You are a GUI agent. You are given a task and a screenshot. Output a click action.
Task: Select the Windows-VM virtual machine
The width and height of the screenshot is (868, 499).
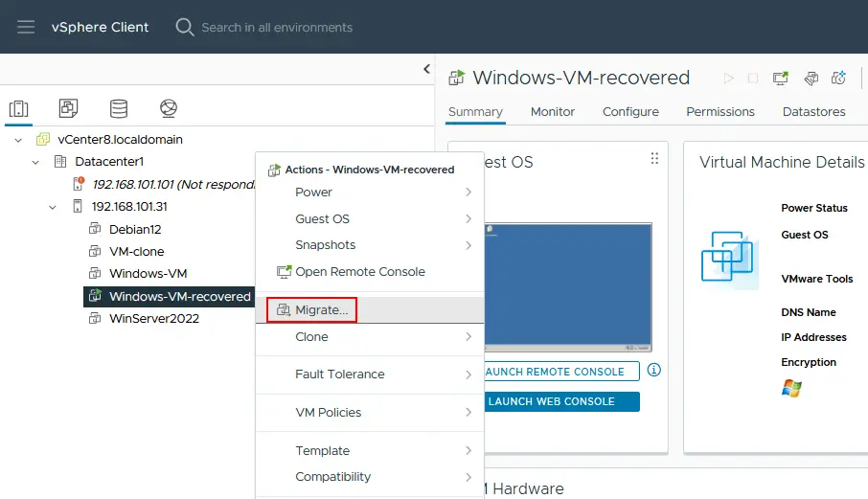click(x=148, y=273)
